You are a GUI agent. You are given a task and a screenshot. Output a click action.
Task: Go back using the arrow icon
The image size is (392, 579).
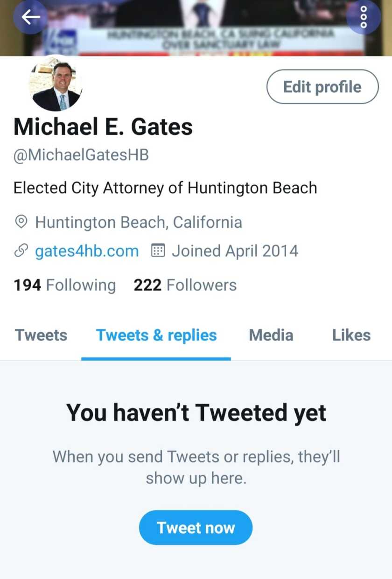pyautogui.click(x=31, y=17)
